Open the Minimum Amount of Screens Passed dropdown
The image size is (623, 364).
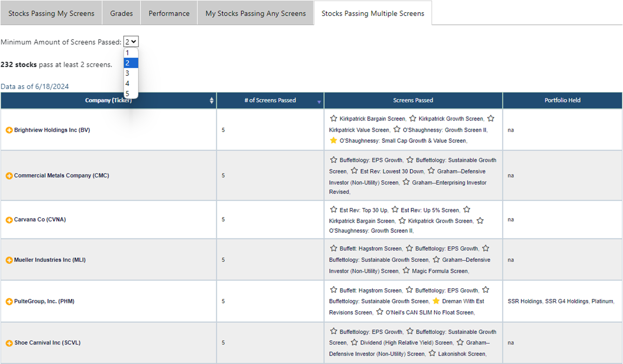(x=131, y=42)
